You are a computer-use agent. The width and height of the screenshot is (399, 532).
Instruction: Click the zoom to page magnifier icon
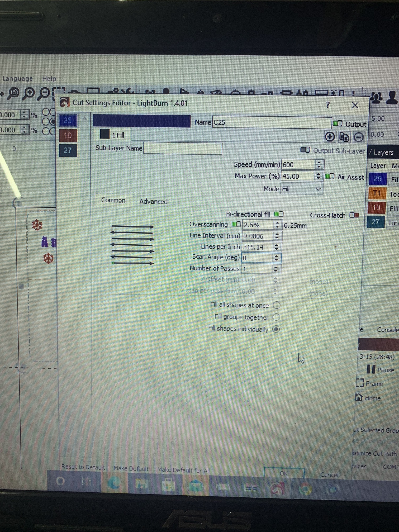13,93
